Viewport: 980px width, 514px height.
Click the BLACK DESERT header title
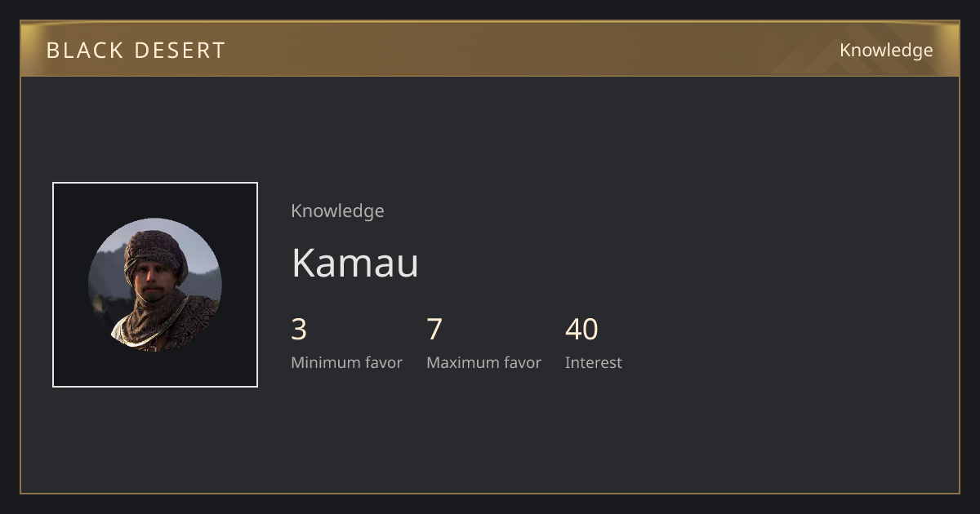(x=136, y=51)
